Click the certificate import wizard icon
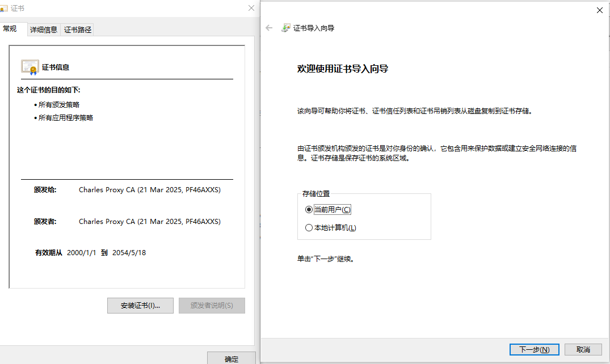 [x=285, y=28]
